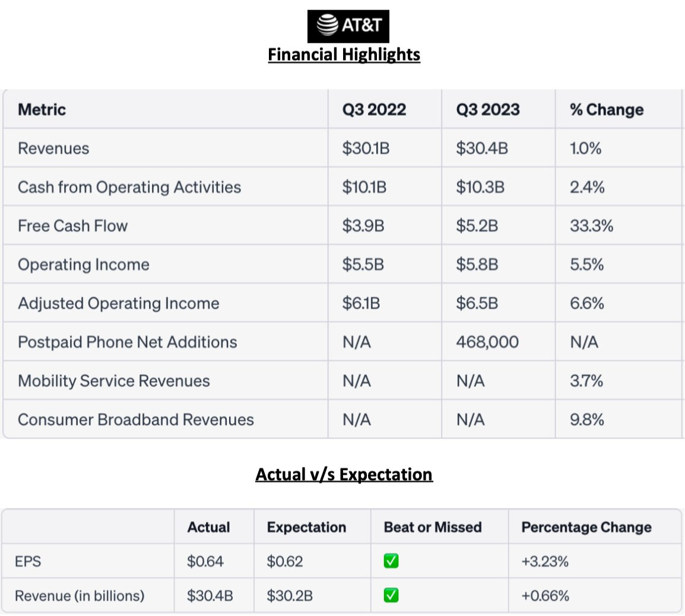
Task: Click the $30.2B revenue expectation cell
Action: 289,596
